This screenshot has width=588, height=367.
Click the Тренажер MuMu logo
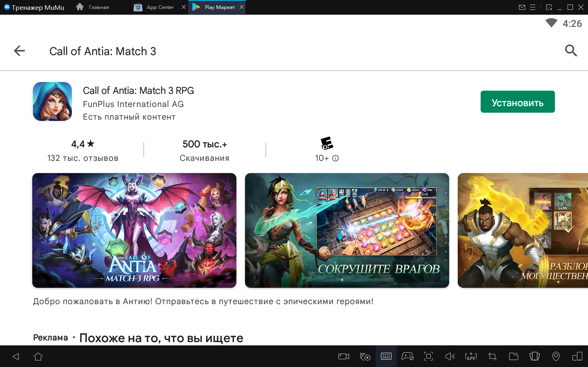click(34, 7)
